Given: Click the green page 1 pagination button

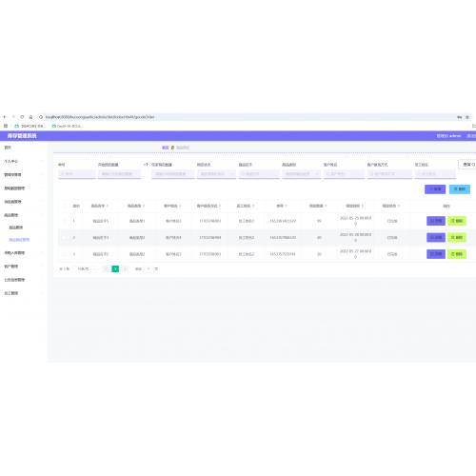Looking at the screenshot, I should (x=115, y=268).
